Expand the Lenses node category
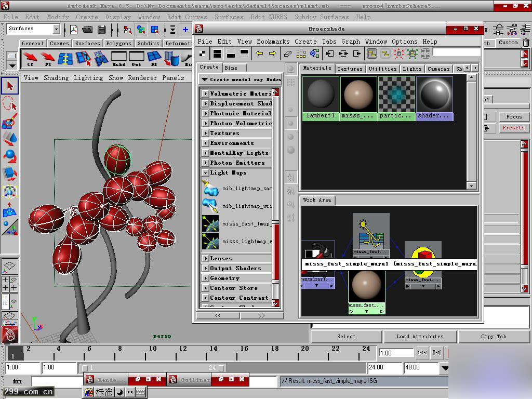Viewport: 532px width, 399px height. (206, 258)
